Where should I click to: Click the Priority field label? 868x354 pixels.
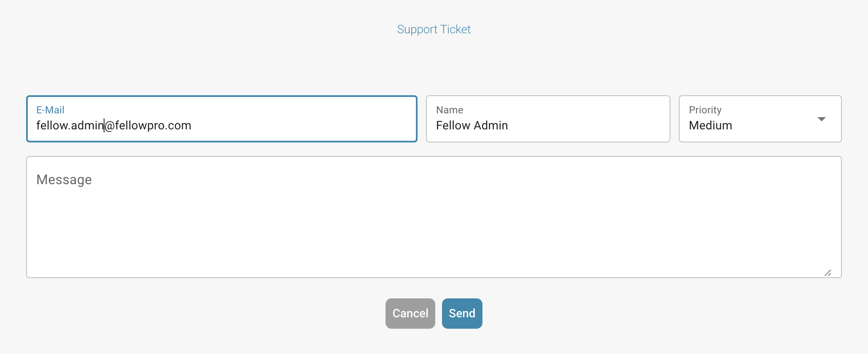coord(705,110)
